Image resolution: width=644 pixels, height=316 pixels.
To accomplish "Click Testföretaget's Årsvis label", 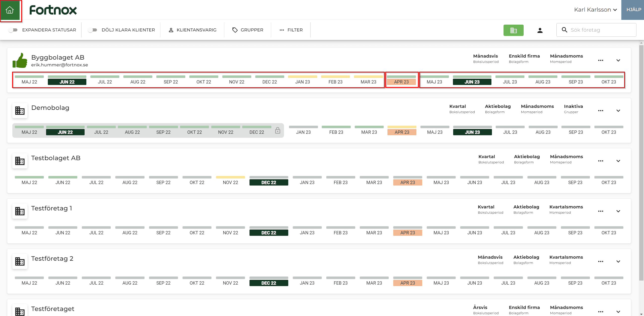I will click(x=486, y=310).
